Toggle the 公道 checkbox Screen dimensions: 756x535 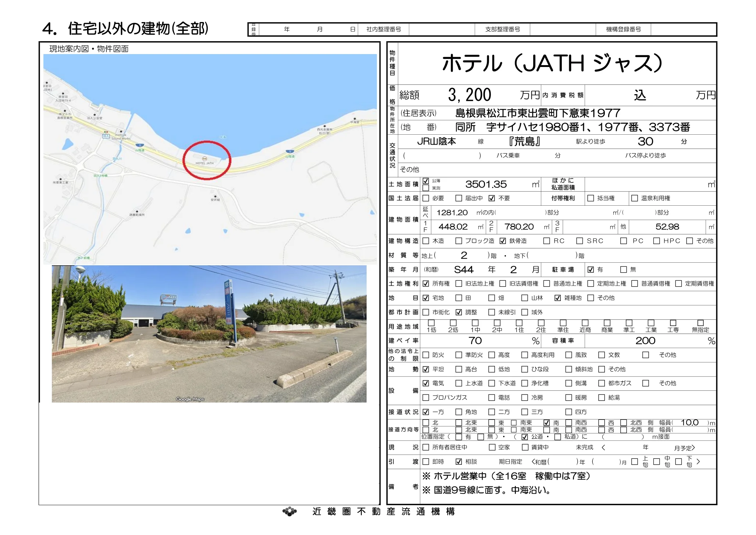[x=525, y=437]
